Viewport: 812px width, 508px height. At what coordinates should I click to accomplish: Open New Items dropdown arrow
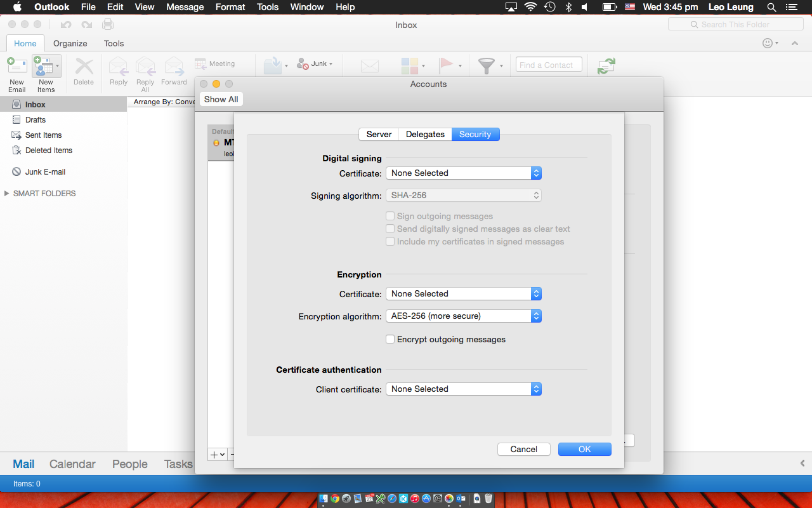[58, 65]
